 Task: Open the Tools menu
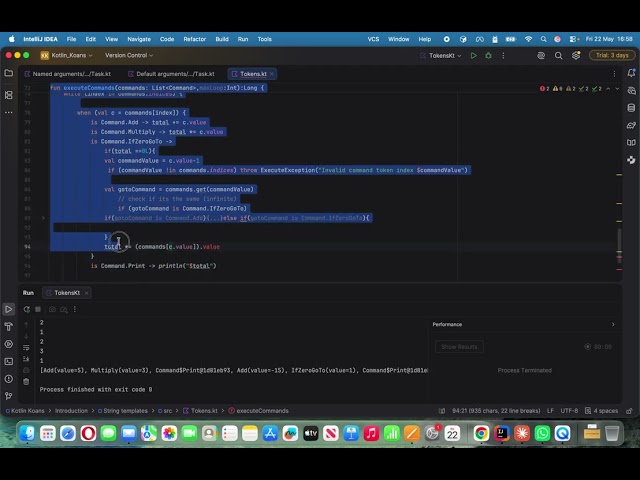(x=264, y=39)
